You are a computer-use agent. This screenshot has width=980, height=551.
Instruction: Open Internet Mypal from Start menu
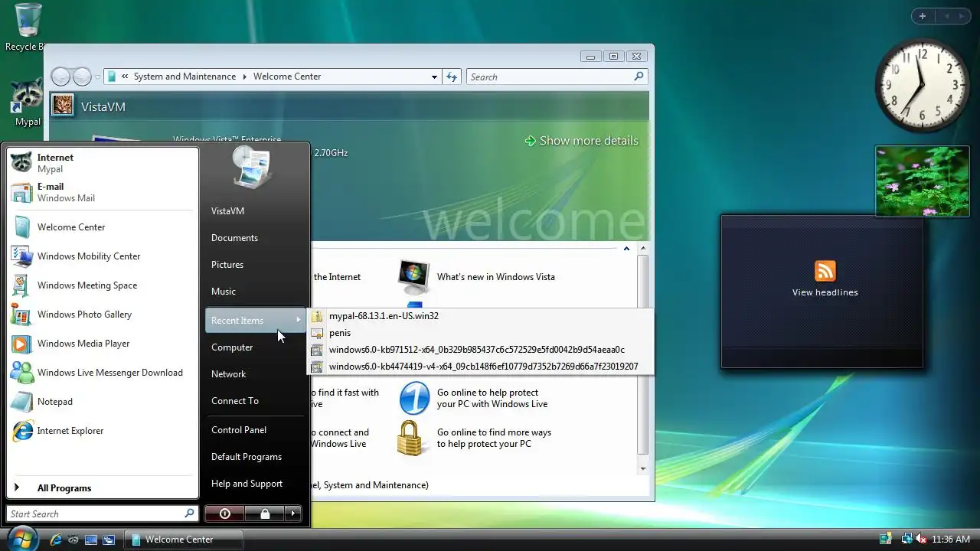point(103,162)
